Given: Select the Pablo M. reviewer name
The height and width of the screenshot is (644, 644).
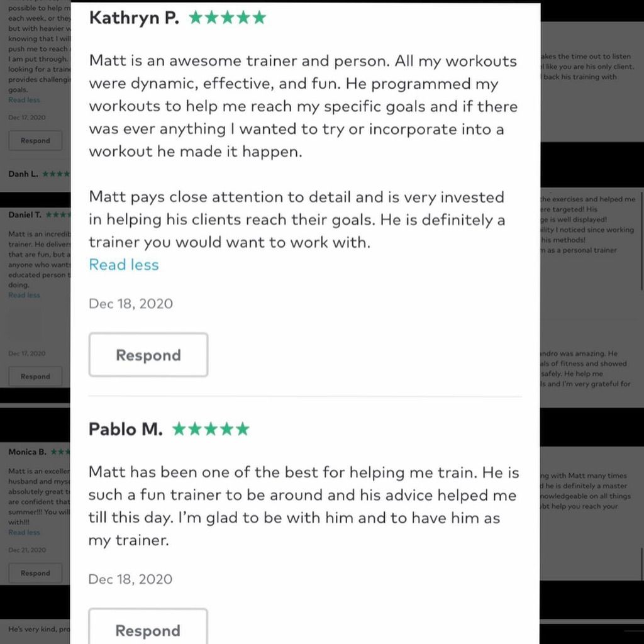Looking at the screenshot, I should click(125, 430).
